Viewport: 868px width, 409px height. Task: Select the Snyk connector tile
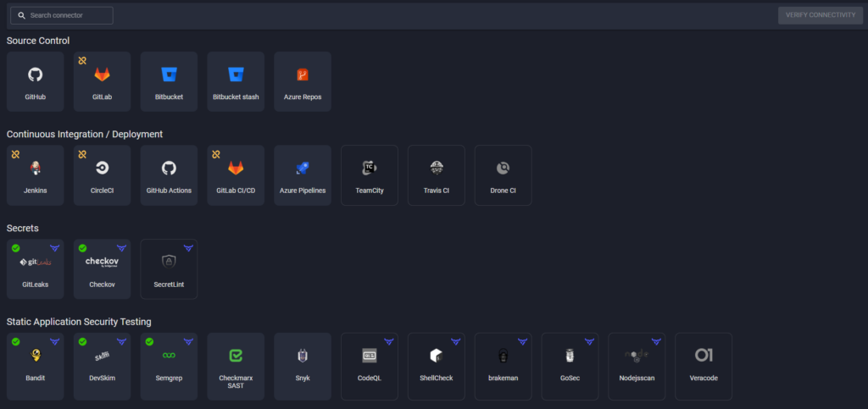pyautogui.click(x=303, y=367)
